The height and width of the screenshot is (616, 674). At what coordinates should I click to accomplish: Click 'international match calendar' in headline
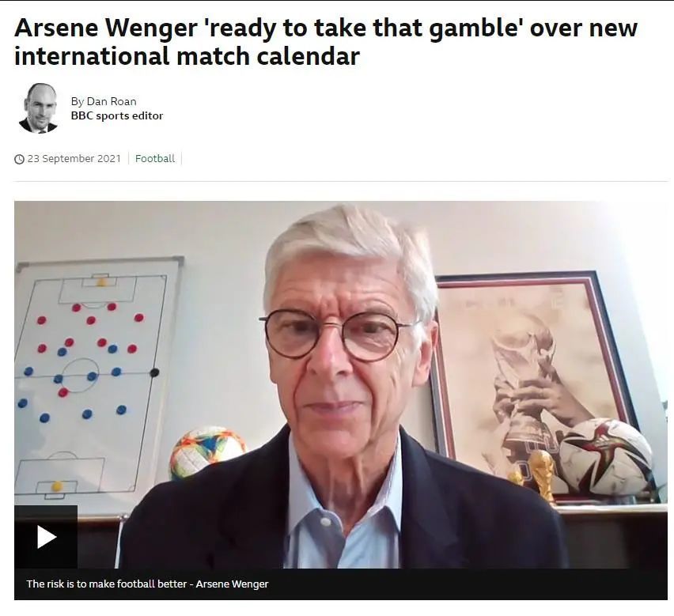187,56
